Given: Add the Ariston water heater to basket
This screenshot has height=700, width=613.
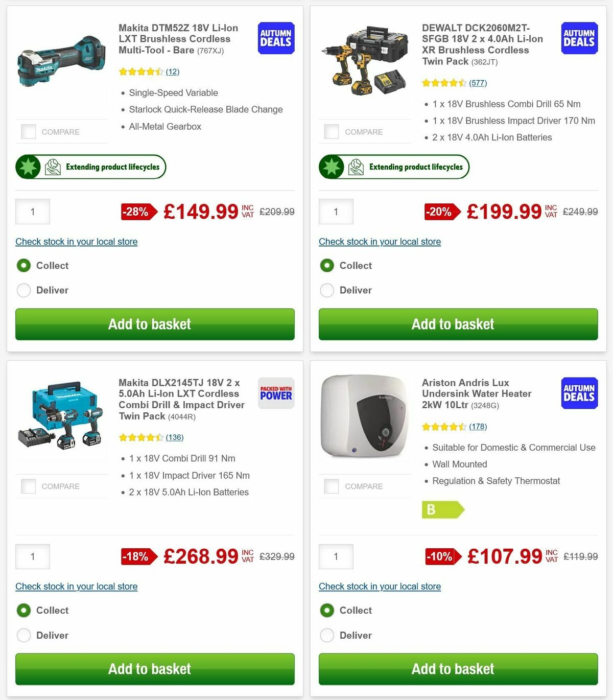Looking at the screenshot, I should [453, 669].
